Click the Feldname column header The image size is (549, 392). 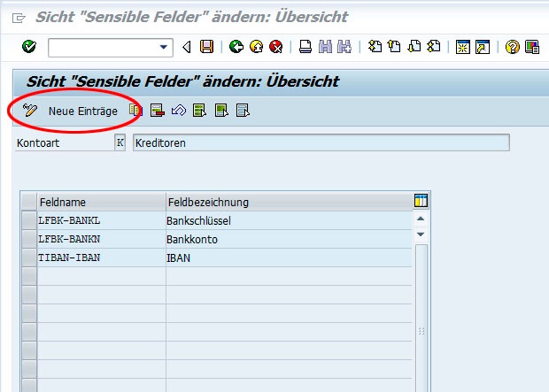[x=101, y=202]
